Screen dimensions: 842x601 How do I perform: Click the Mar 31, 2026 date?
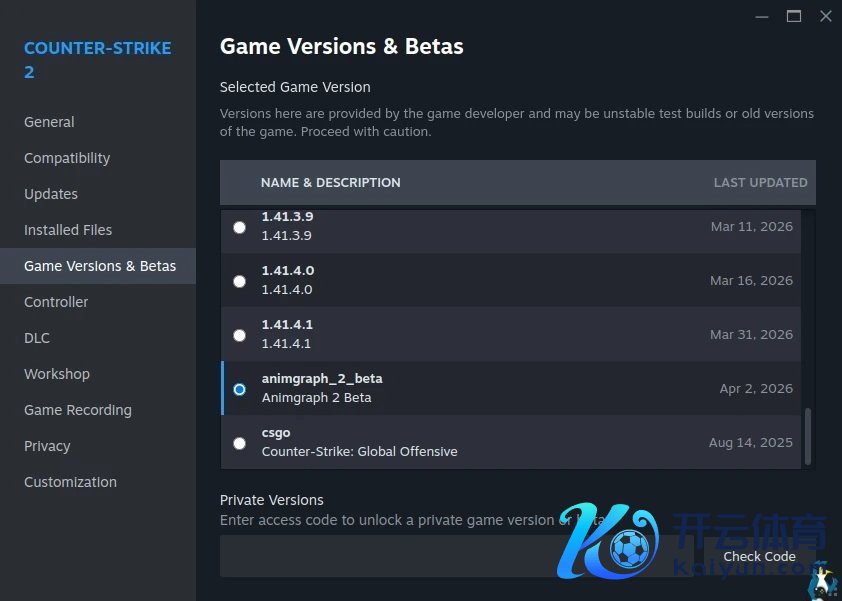751,335
